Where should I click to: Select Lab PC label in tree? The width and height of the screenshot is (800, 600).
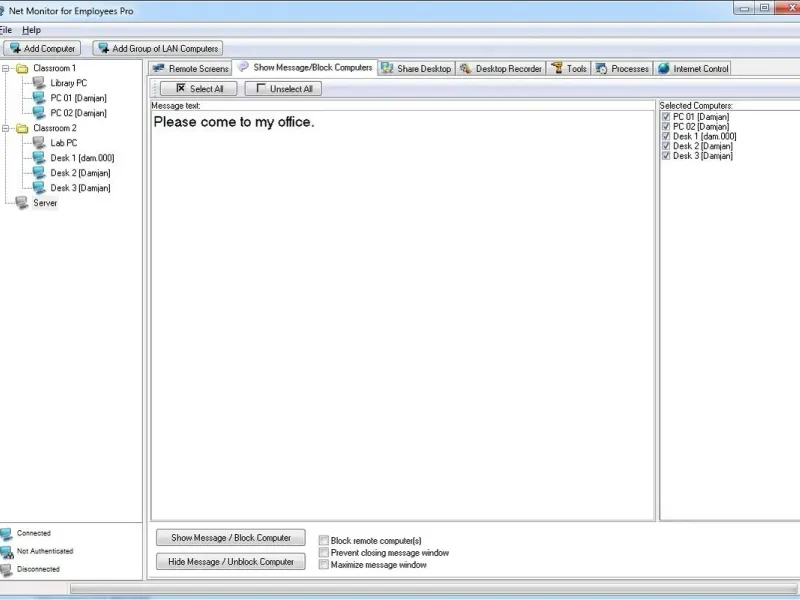(x=64, y=143)
